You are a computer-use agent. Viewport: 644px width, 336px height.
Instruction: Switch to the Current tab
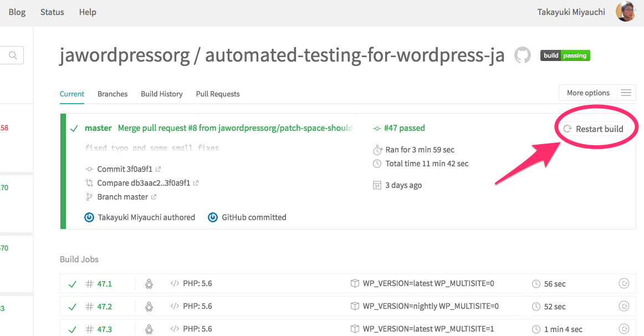click(72, 94)
